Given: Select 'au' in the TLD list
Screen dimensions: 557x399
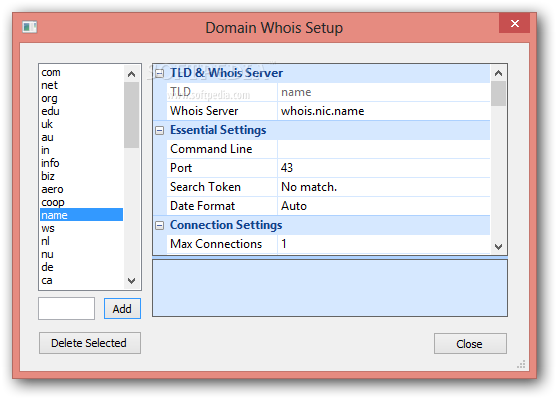Looking at the screenshot, I should click(x=81, y=137).
